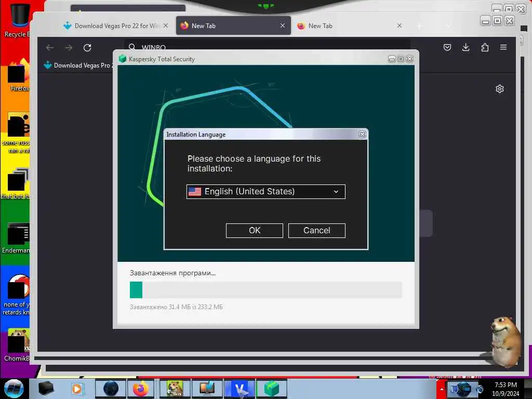This screenshot has width=532, height=399.
Task: Open monitor app in taskbar
Action: point(207,389)
